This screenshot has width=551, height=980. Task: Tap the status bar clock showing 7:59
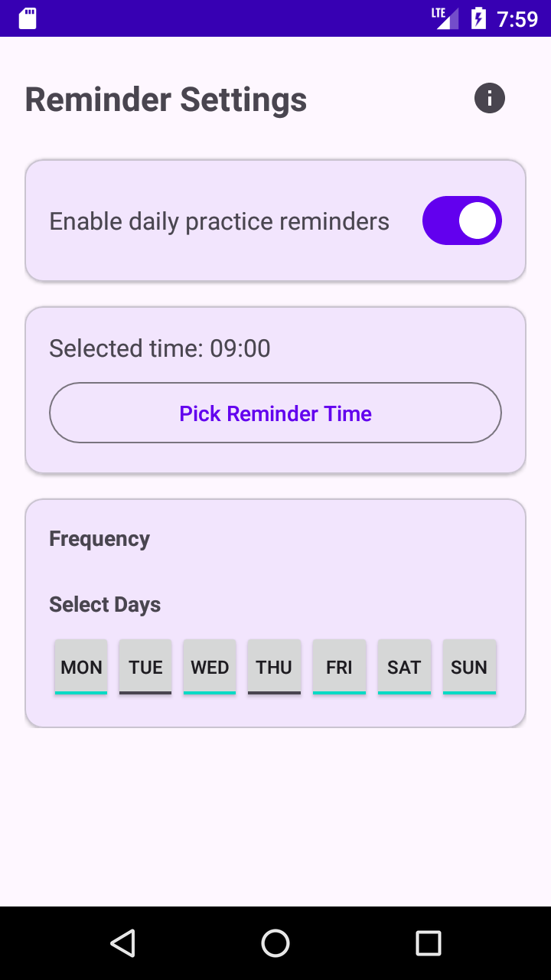(517, 18)
